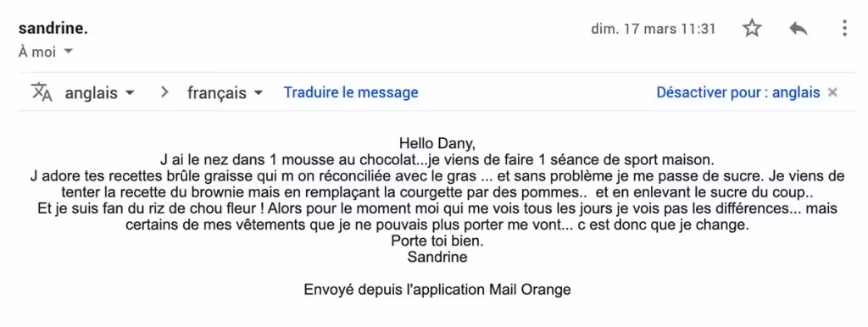Click the word 'anglais' in the language selector

(x=92, y=93)
